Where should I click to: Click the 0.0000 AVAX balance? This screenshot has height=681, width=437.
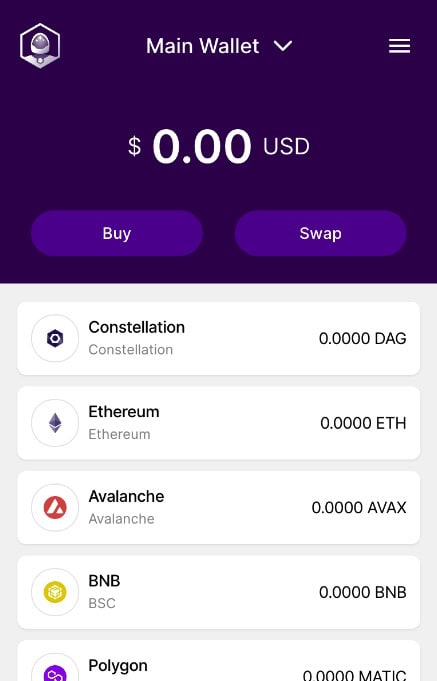coord(359,507)
